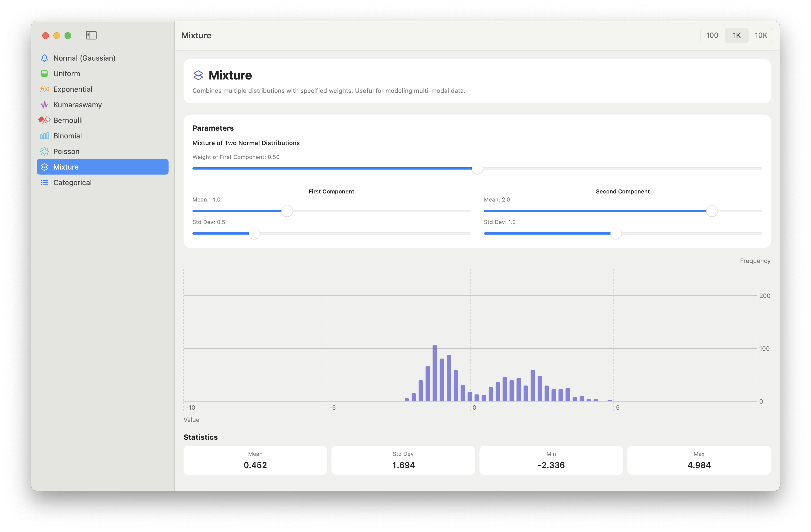
Task: Open the Categorical distribution
Action: (x=72, y=183)
